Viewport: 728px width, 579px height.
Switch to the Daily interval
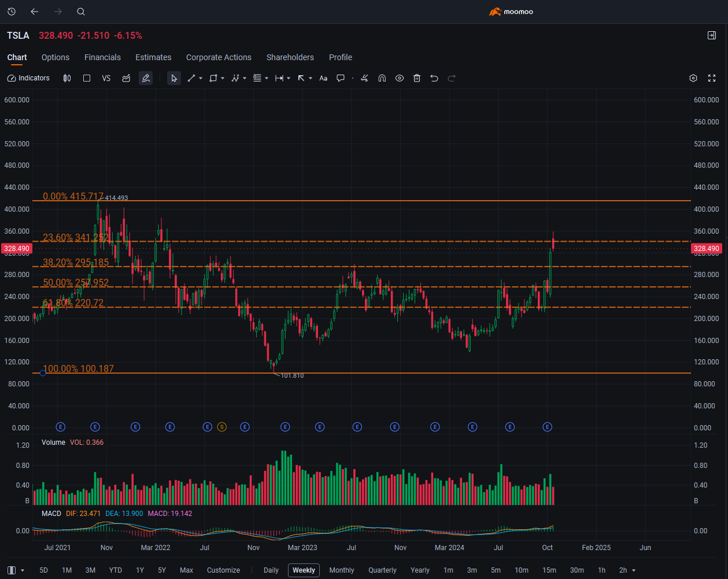271,570
